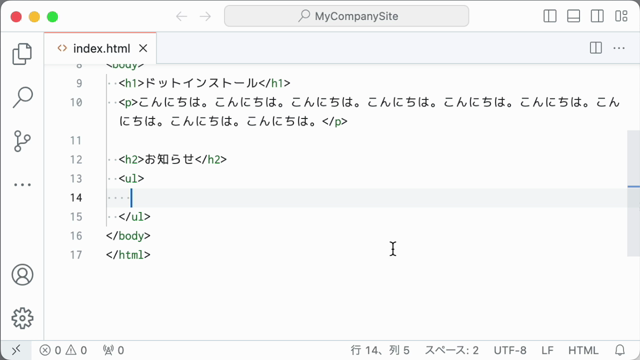The image size is (640, 360).
Task: Split the editor to the right
Action: 596,48
